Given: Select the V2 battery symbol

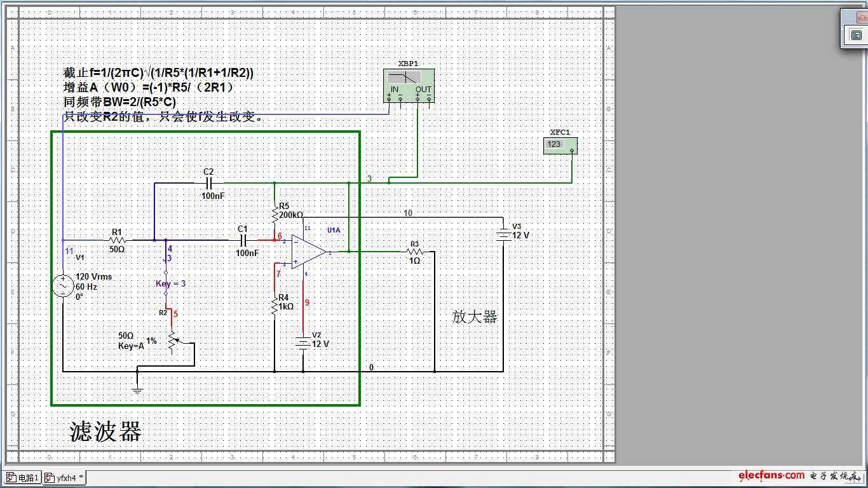Looking at the screenshot, I should 303,343.
